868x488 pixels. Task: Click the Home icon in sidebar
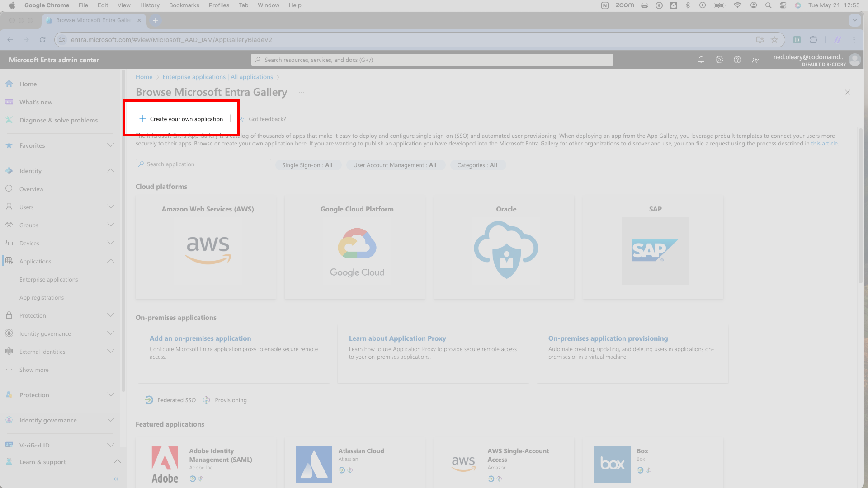point(9,84)
